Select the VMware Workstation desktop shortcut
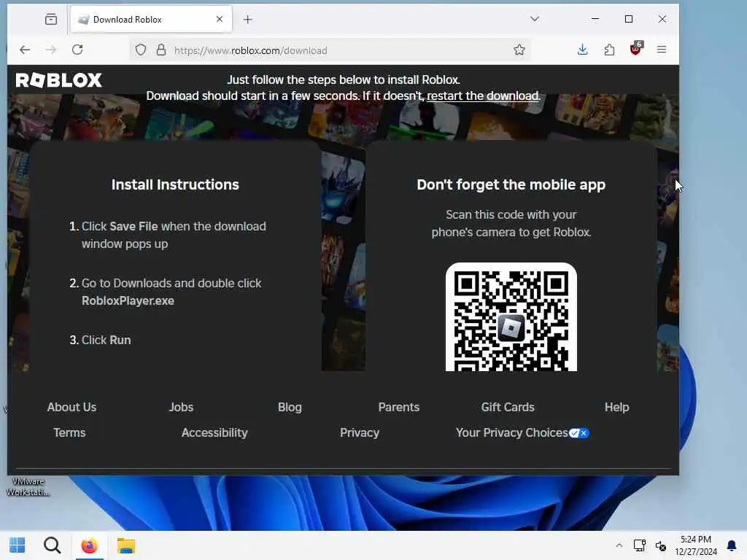This screenshot has height=560, width=747. pos(27,486)
